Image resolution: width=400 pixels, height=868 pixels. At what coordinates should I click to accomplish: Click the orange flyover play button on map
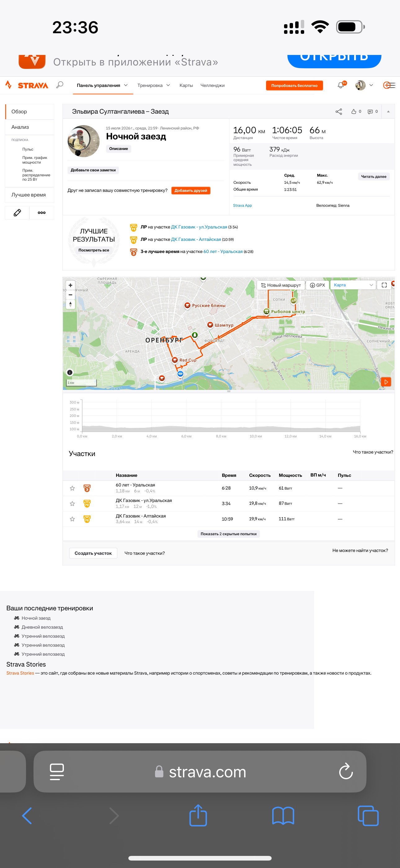(x=386, y=382)
